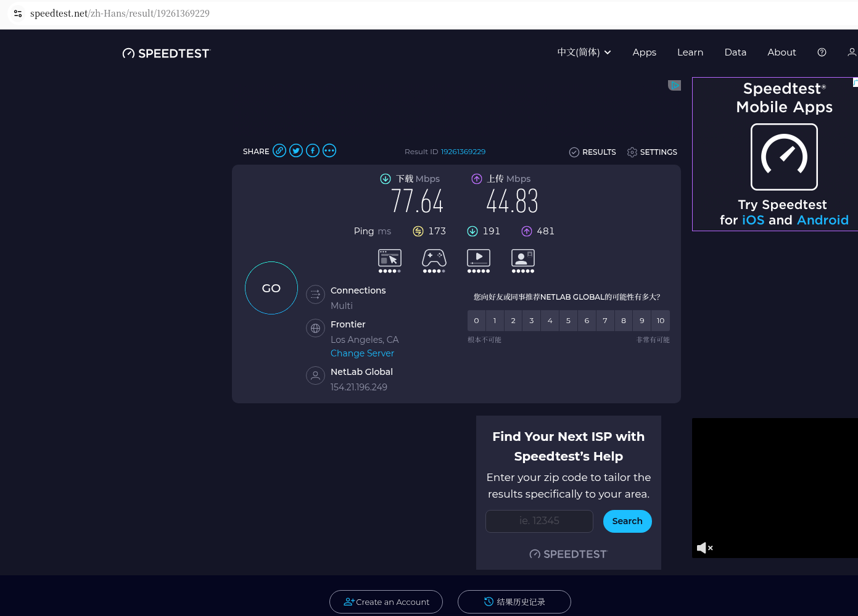858x616 pixels.
Task: Click the upload arrow icon next to 上传
Action: (x=477, y=179)
